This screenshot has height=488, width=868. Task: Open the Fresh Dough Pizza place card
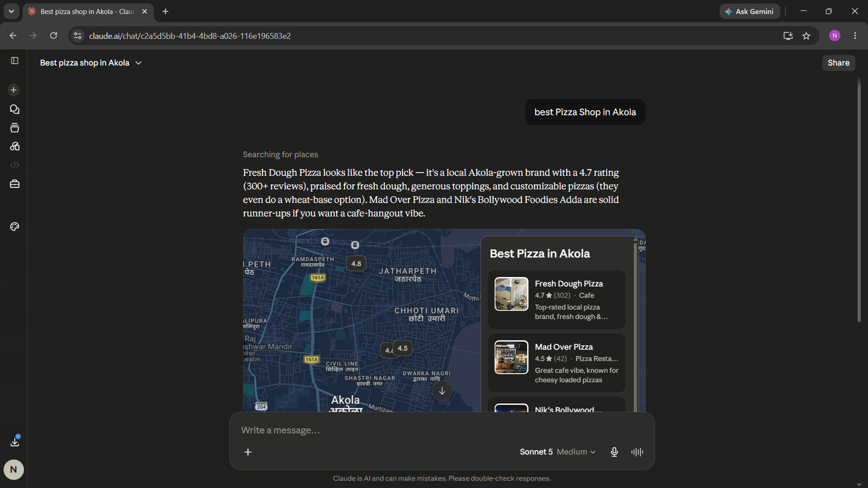click(x=557, y=300)
